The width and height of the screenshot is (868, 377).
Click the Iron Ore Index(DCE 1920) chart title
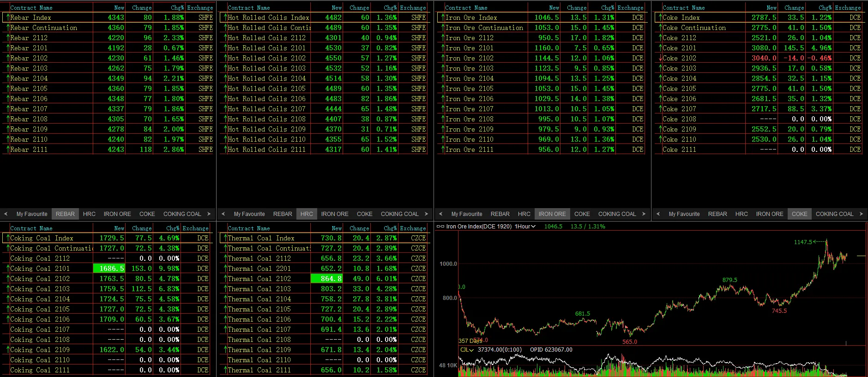tap(479, 227)
